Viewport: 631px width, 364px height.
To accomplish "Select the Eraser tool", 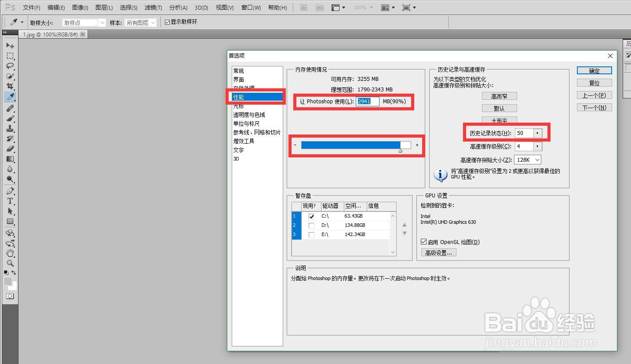I will 10,149.
